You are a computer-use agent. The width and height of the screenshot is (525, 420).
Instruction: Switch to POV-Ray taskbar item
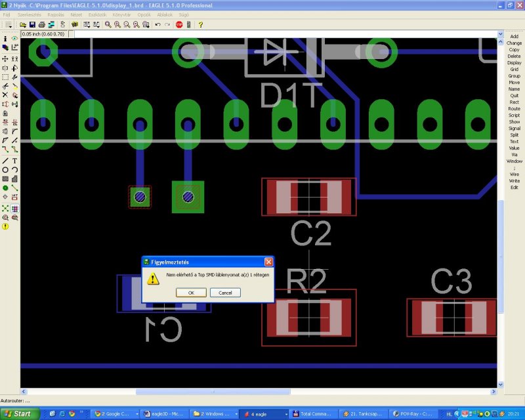(x=415, y=414)
